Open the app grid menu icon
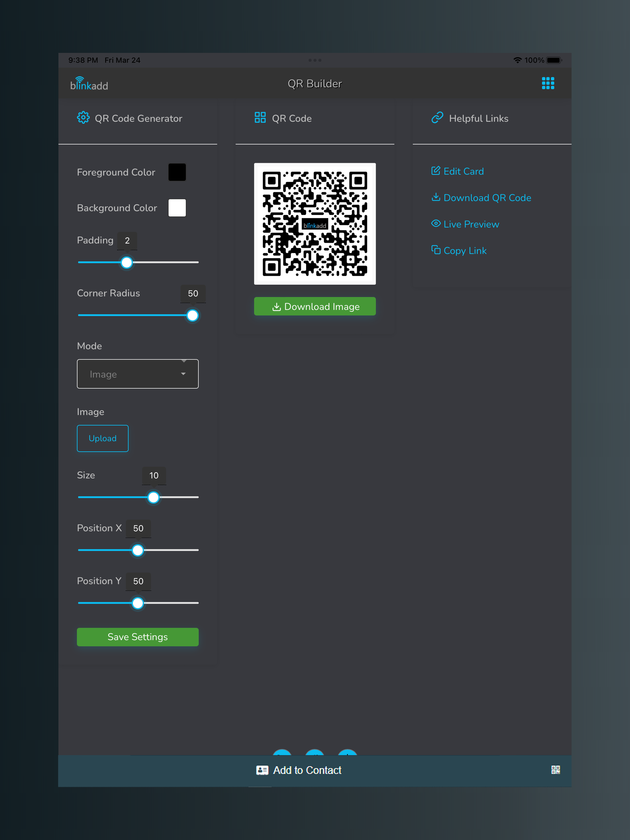The width and height of the screenshot is (630, 840). [x=548, y=83]
